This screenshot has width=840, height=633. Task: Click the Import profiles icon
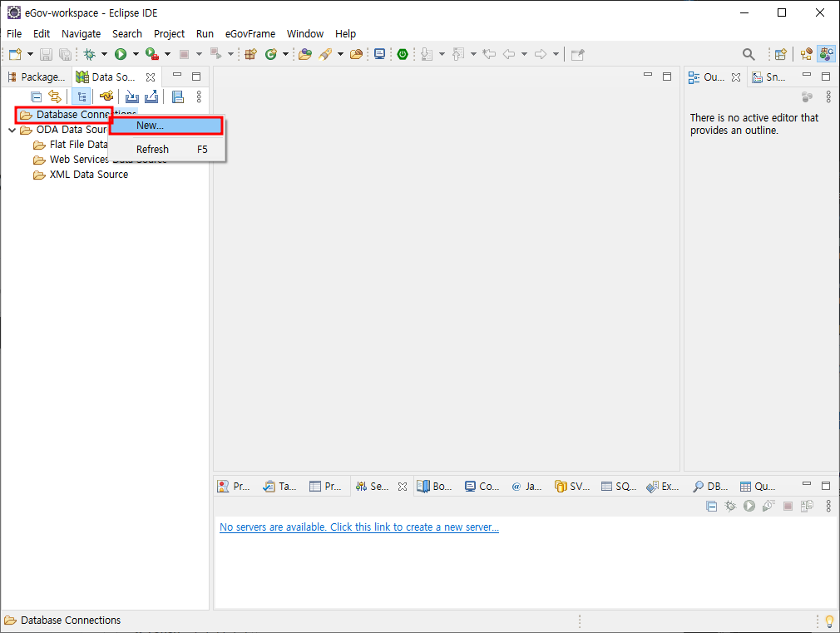pos(131,96)
